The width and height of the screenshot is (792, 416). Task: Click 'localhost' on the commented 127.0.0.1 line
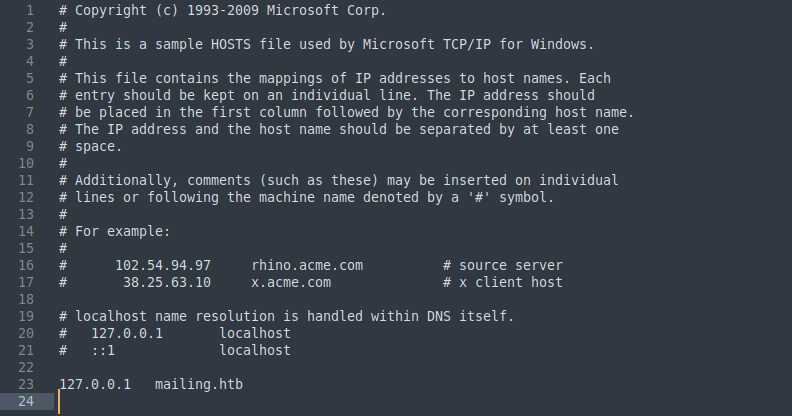255,333
